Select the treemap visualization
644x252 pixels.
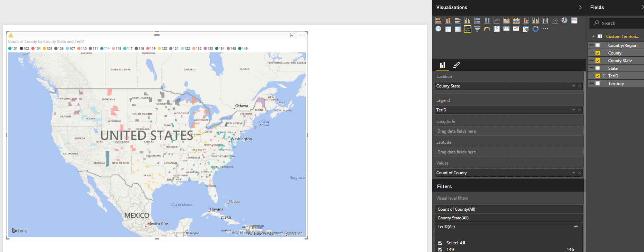(x=574, y=20)
